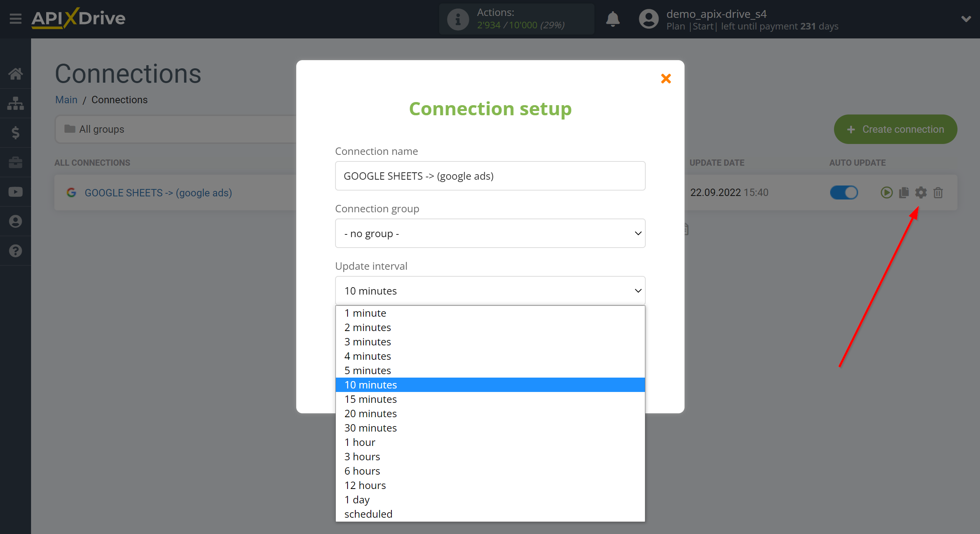Click the connection name input field
This screenshot has width=980, height=534.
tap(489, 175)
